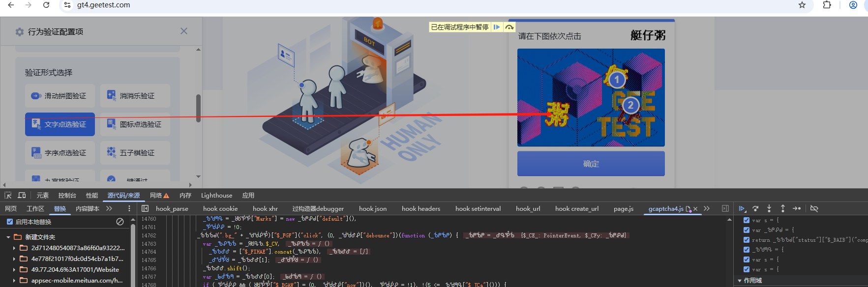Screen dimensions: 868x287
Task: Step over from the paused-in-debugger overlay
Action: 509,27
